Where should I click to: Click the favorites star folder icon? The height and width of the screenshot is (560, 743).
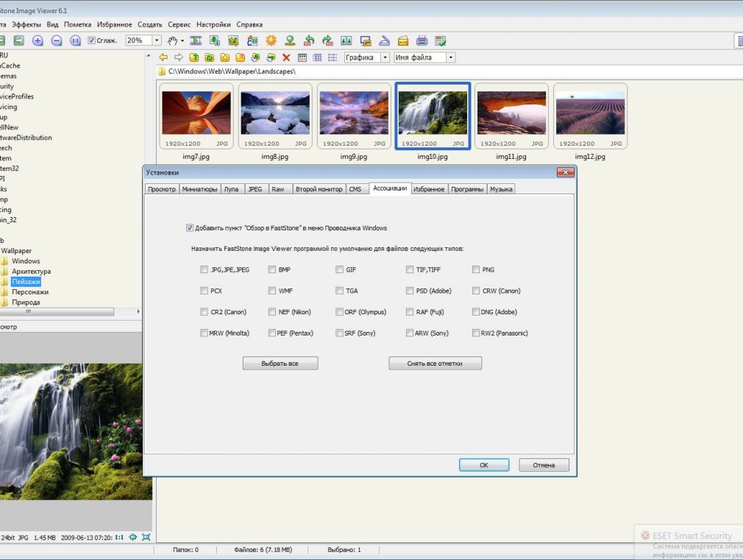[x=225, y=57]
